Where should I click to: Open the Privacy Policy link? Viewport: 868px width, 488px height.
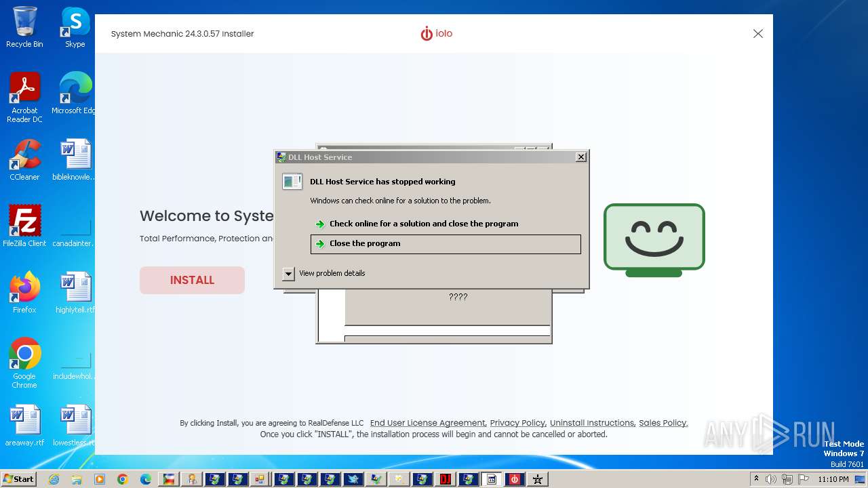[x=517, y=423]
